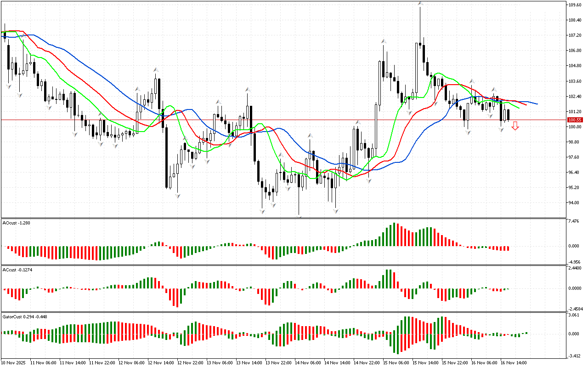Click the AOcust -1.280 indicator label

pyautogui.click(x=16, y=223)
